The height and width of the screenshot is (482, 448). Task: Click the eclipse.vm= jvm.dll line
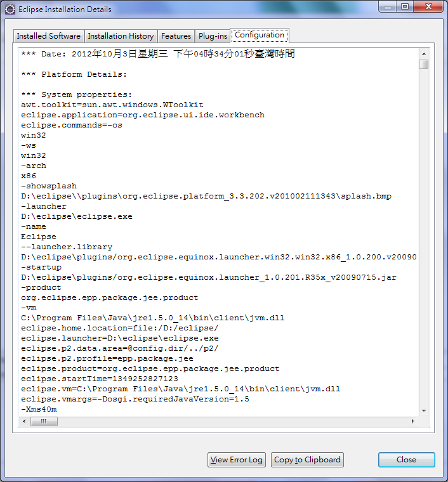click(x=180, y=389)
